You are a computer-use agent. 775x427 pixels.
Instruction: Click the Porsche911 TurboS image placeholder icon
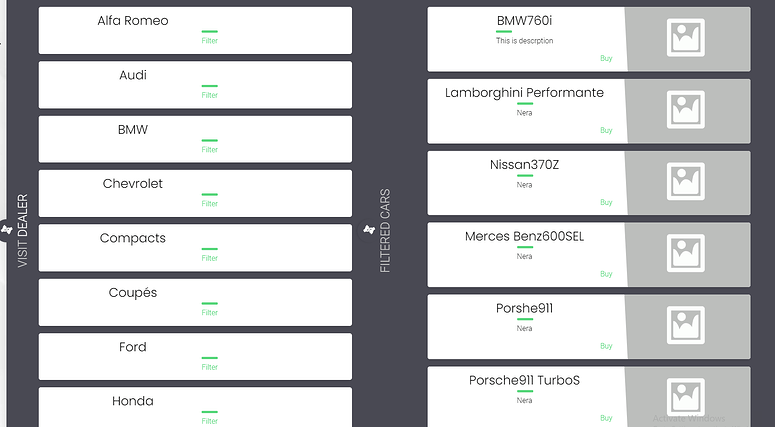point(686,397)
